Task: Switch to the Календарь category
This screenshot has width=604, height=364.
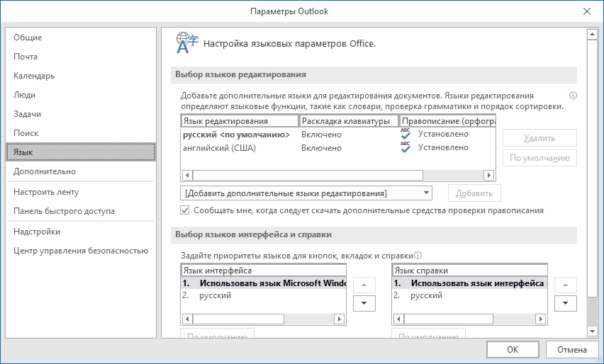Action: (81, 76)
